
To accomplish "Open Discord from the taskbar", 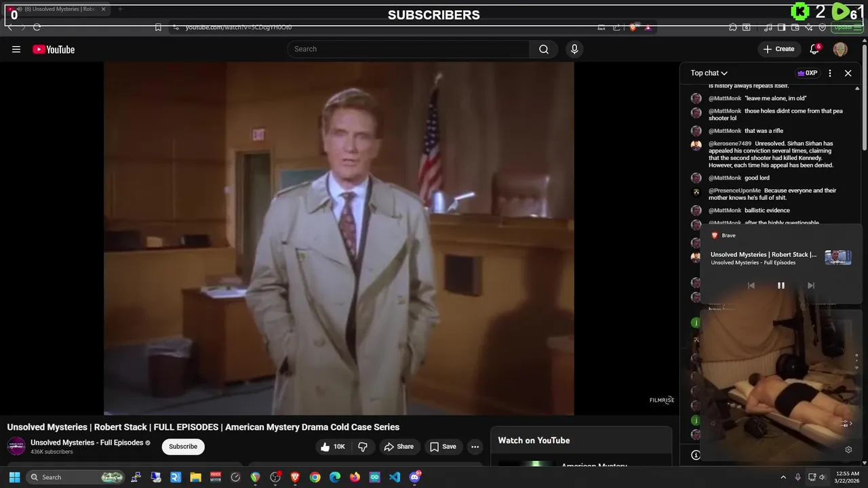I will click(x=415, y=477).
